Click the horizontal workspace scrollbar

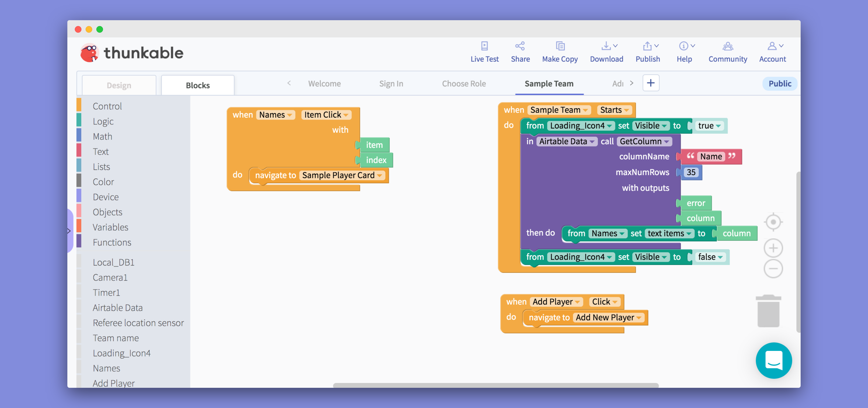tap(495, 385)
